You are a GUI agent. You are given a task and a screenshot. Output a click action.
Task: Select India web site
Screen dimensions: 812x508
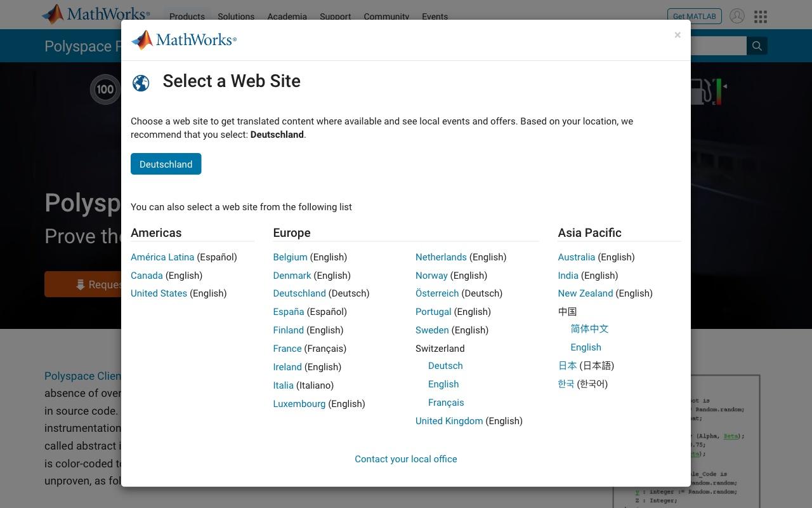point(568,276)
